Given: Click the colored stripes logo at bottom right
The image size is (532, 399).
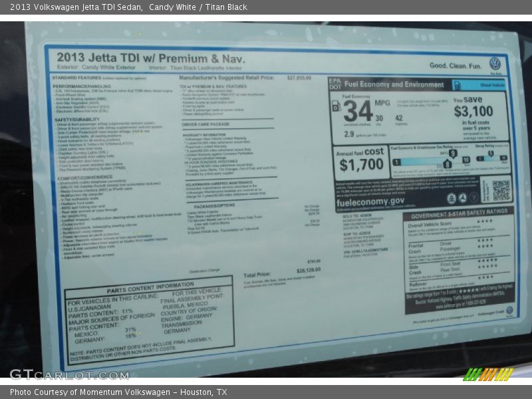Looking at the screenshot, I should coord(488,374).
